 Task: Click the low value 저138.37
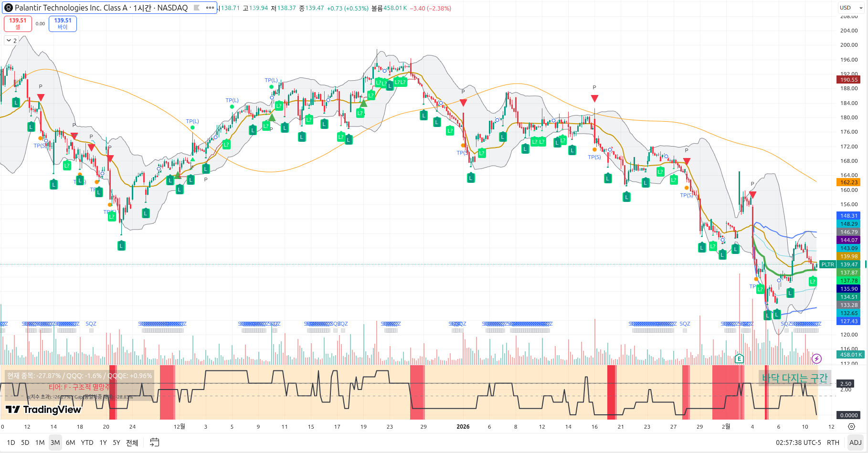click(283, 8)
